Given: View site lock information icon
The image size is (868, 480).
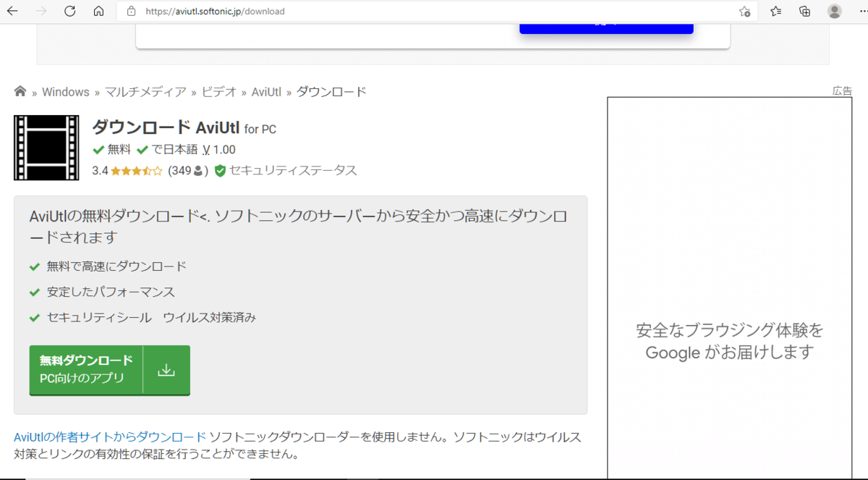Looking at the screenshot, I should click(131, 12).
